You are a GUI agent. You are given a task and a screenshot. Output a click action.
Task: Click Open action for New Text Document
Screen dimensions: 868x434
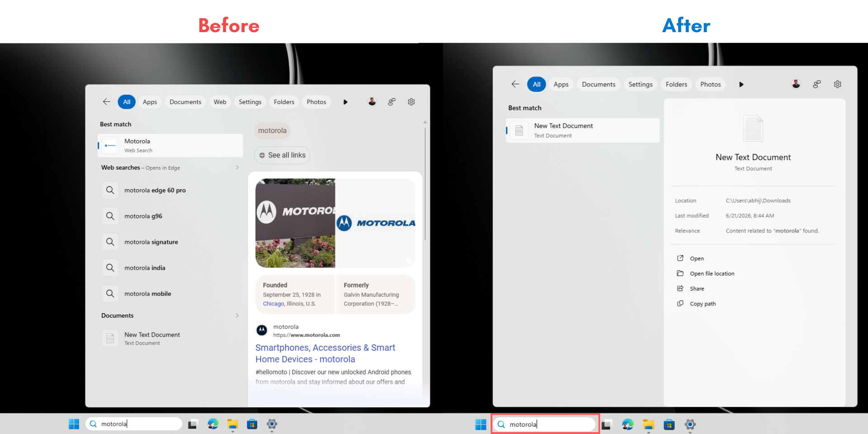pos(690,258)
